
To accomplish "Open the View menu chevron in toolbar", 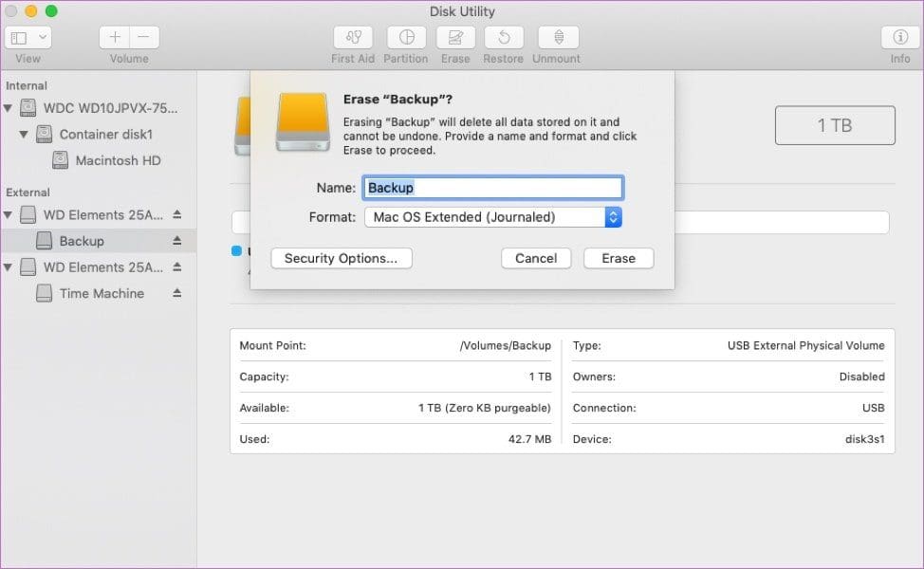I will pos(43,38).
